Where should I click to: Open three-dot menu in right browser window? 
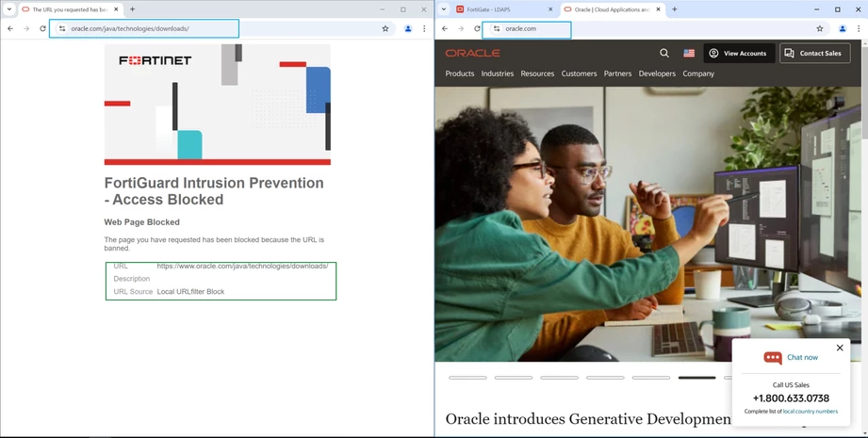coord(859,29)
